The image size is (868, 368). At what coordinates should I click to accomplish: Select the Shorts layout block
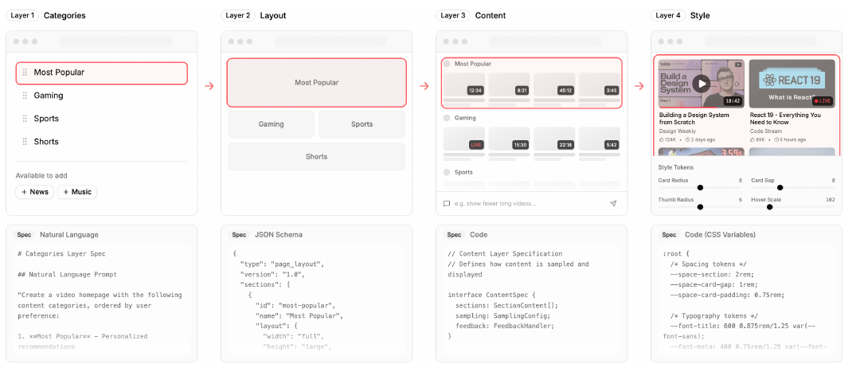click(x=317, y=157)
